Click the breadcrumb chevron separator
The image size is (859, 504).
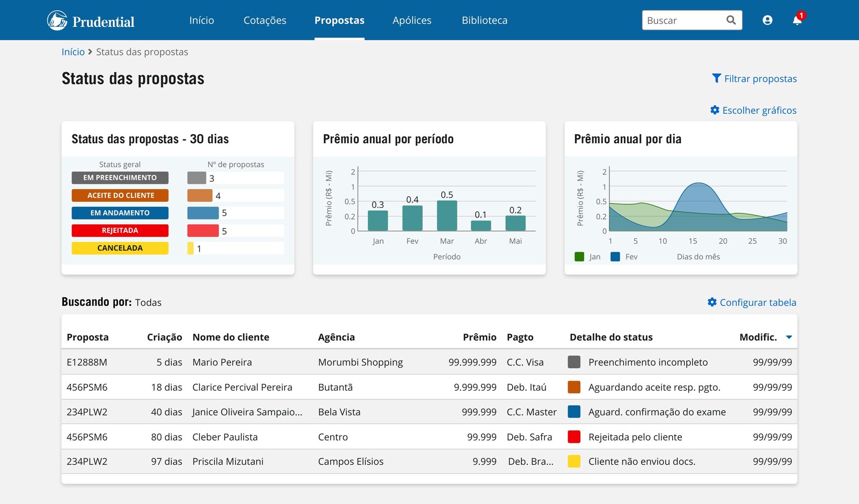(90, 52)
